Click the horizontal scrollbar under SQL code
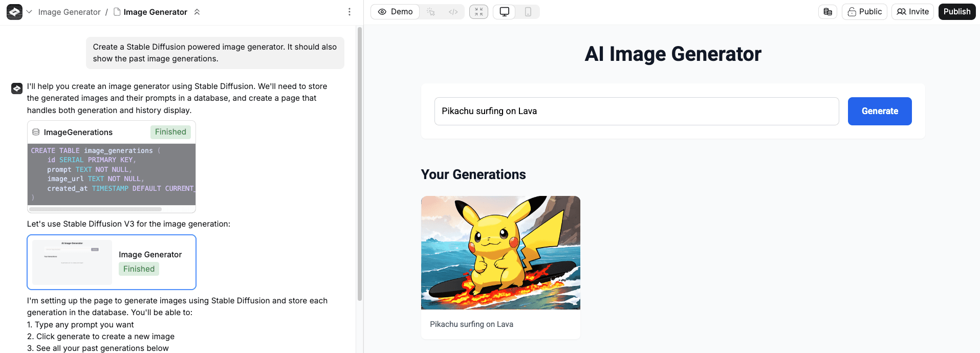980x353 pixels. click(x=96, y=209)
